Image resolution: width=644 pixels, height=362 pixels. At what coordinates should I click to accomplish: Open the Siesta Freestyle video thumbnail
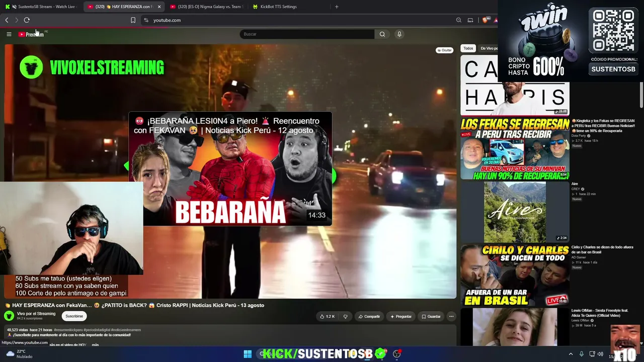point(515,327)
